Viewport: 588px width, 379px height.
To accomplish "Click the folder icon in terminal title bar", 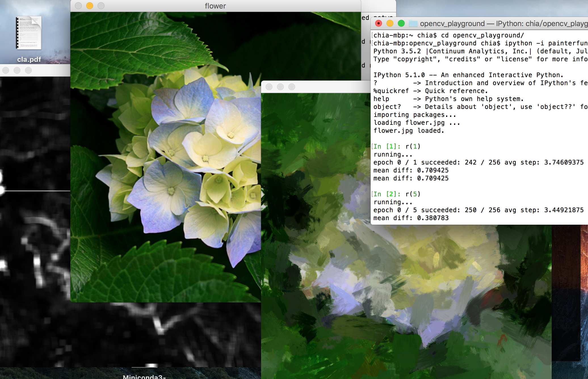I will (413, 24).
